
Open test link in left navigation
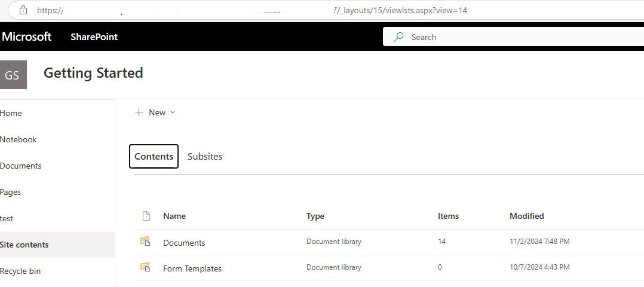[7, 218]
